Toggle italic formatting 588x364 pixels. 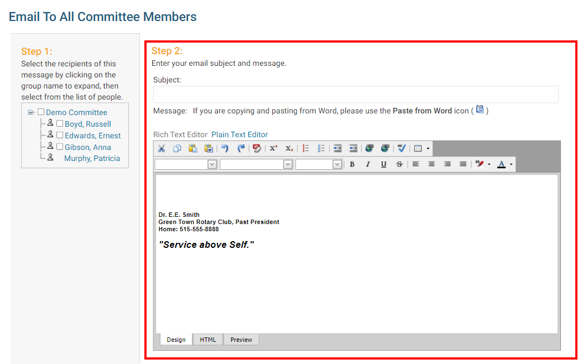pos(367,164)
